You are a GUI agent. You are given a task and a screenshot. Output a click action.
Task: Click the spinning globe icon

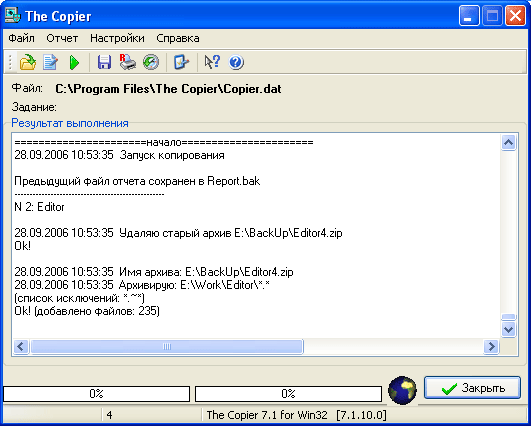click(402, 390)
